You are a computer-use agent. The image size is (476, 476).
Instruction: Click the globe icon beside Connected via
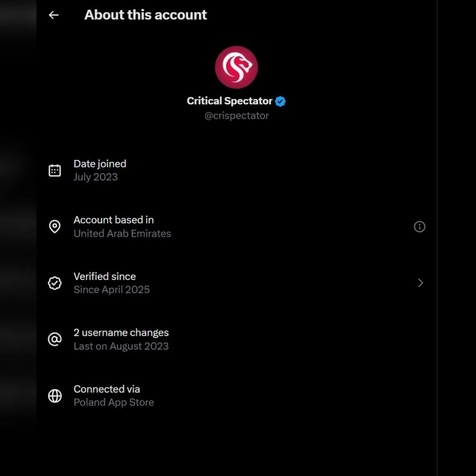(55, 396)
